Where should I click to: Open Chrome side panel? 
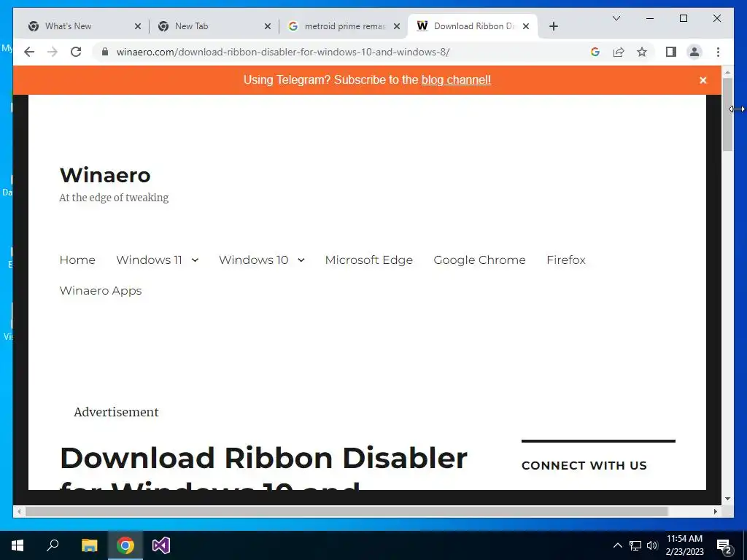coord(671,52)
